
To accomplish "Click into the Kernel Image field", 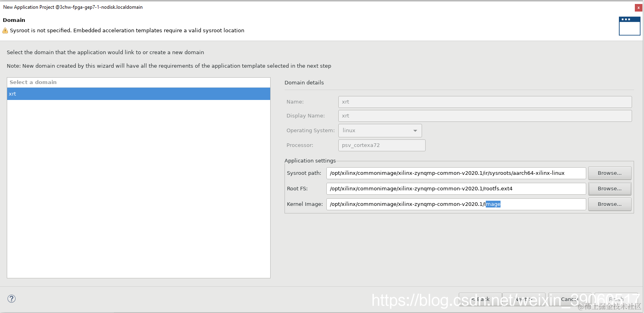I will (x=456, y=204).
